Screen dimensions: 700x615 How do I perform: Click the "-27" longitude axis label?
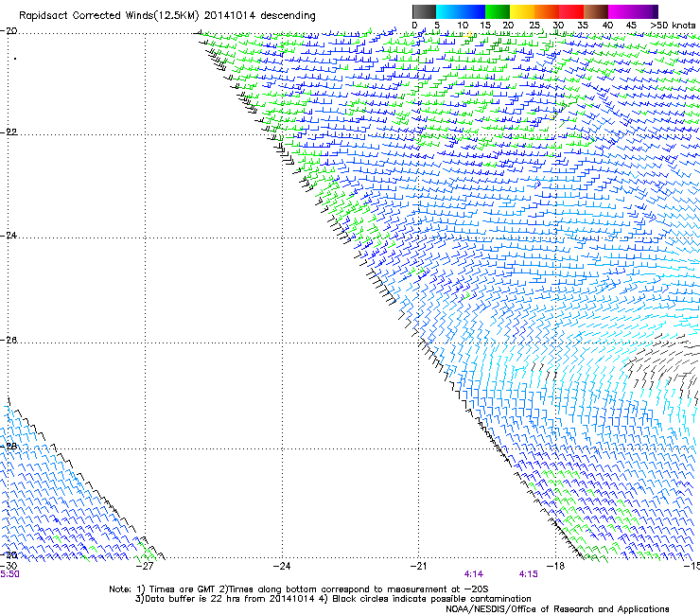pyautogui.click(x=145, y=567)
